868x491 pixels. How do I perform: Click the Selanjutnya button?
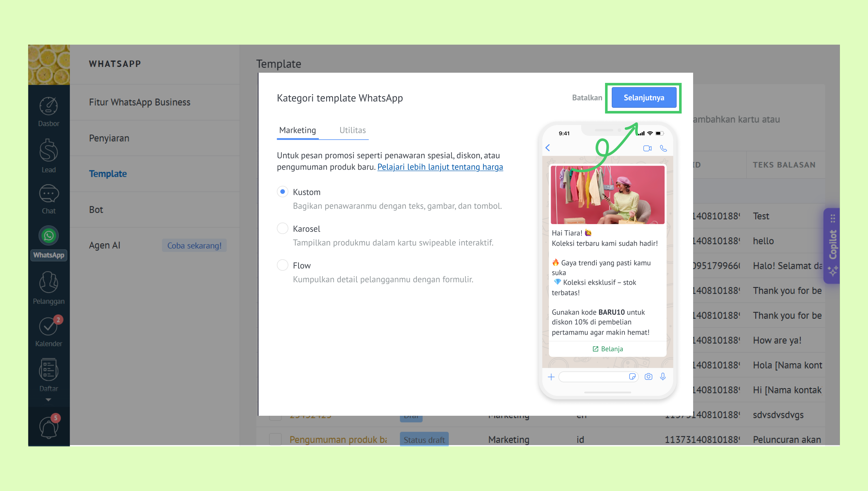644,98
